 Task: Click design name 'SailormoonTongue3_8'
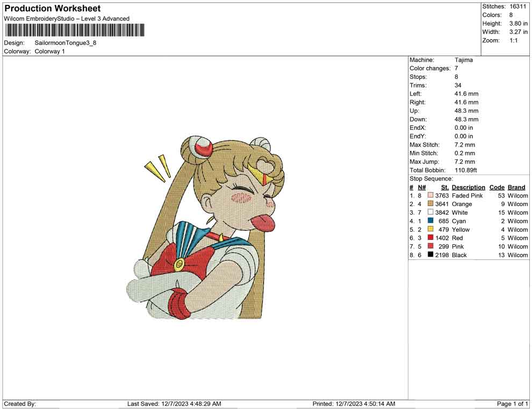(x=66, y=43)
